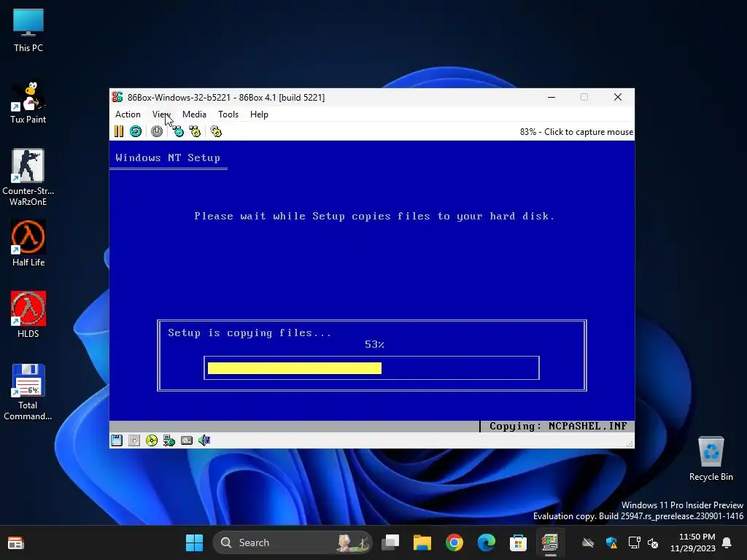Minimize the 86Box window
The width and height of the screenshot is (747, 560).
click(551, 97)
